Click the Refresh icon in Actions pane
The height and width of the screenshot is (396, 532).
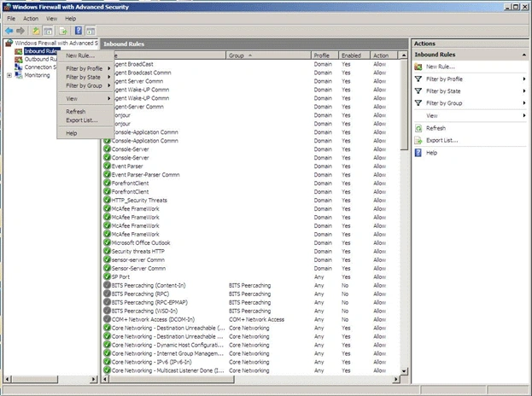coord(418,128)
